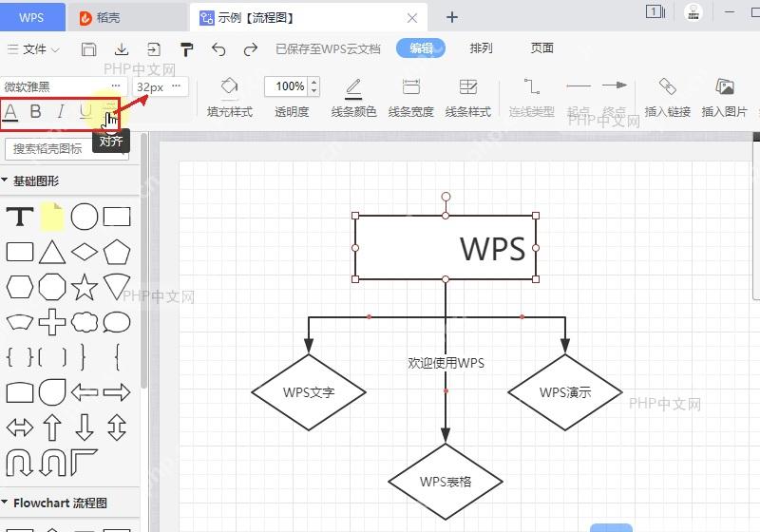Screen dimensions: 760x532
Task: Select the left-right double arrow shape
Action: coord(20,427)
